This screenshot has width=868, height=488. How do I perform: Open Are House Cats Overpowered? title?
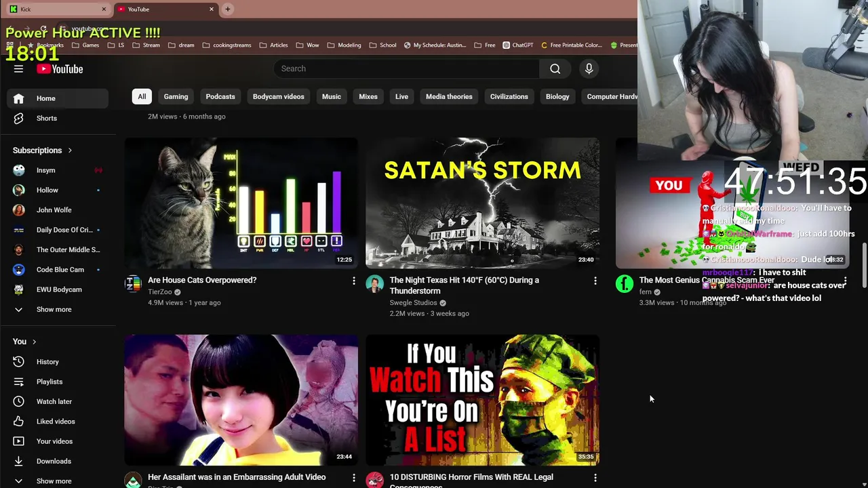[x=202, y=280]
